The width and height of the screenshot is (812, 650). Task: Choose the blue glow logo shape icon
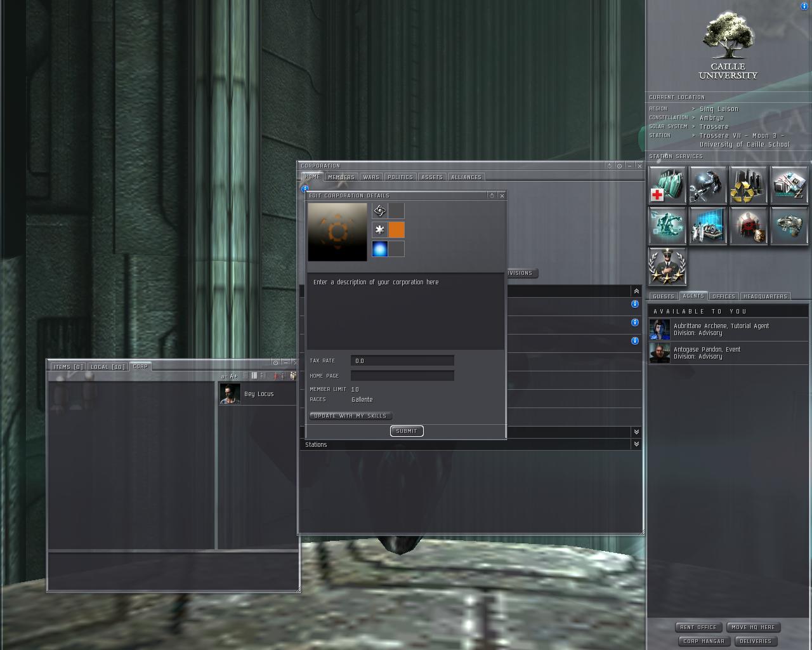coord(380,249)
